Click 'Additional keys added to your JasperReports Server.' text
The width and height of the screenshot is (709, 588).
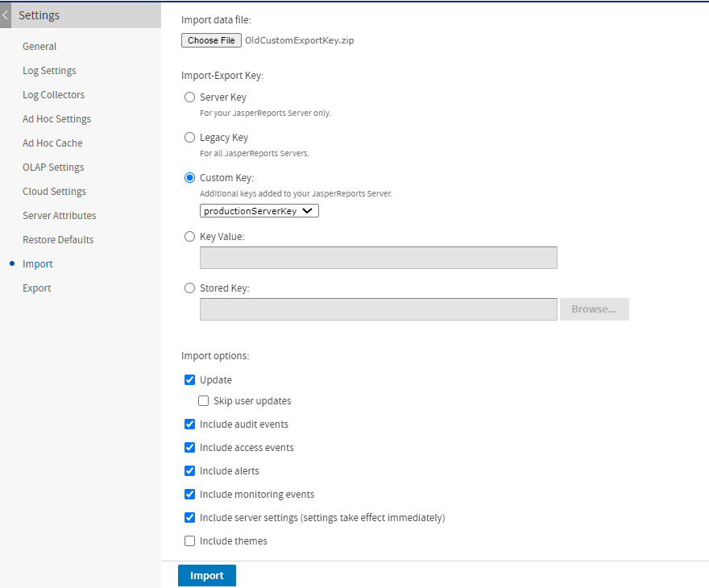296,193
